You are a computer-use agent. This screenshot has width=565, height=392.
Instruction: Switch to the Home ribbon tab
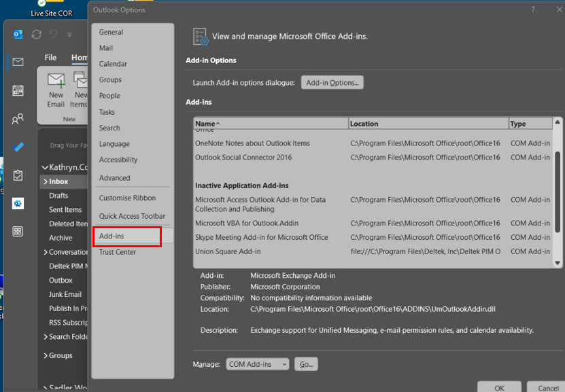[80, 58]
